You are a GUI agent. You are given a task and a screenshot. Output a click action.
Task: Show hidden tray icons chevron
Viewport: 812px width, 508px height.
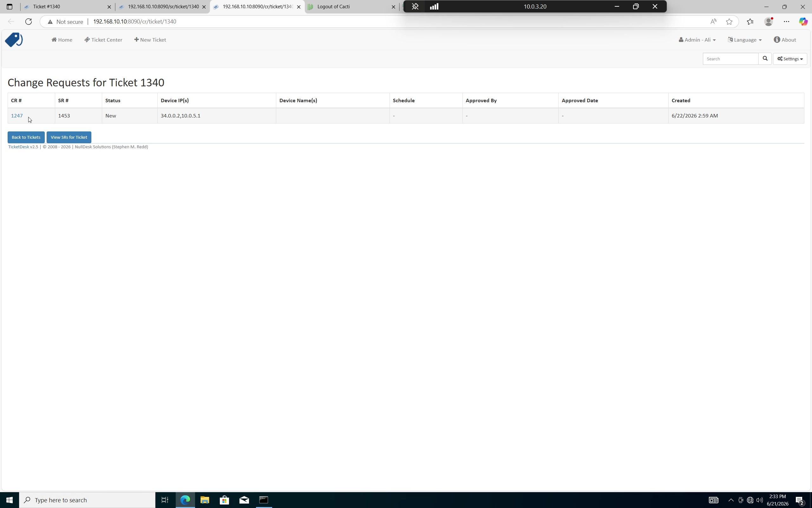[731, 500]
